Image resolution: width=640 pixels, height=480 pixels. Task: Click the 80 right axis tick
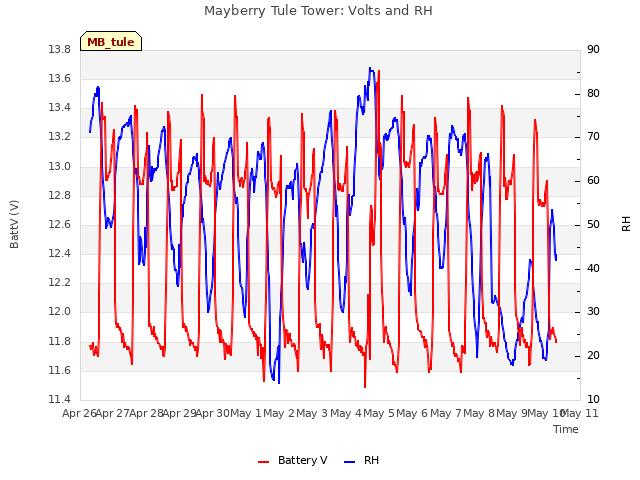tap(593, 93)
